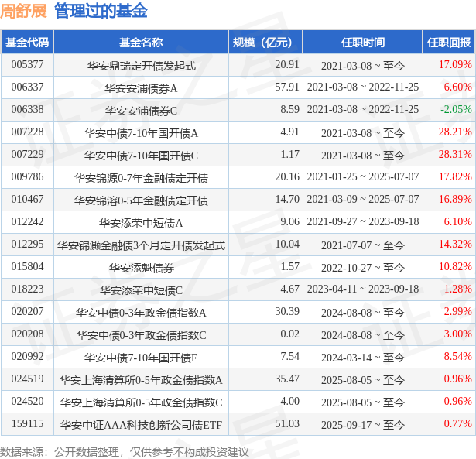Select fund code 012295
This screenshot has height=459, width=476.
pyautogui.click(x=27, y=245)
